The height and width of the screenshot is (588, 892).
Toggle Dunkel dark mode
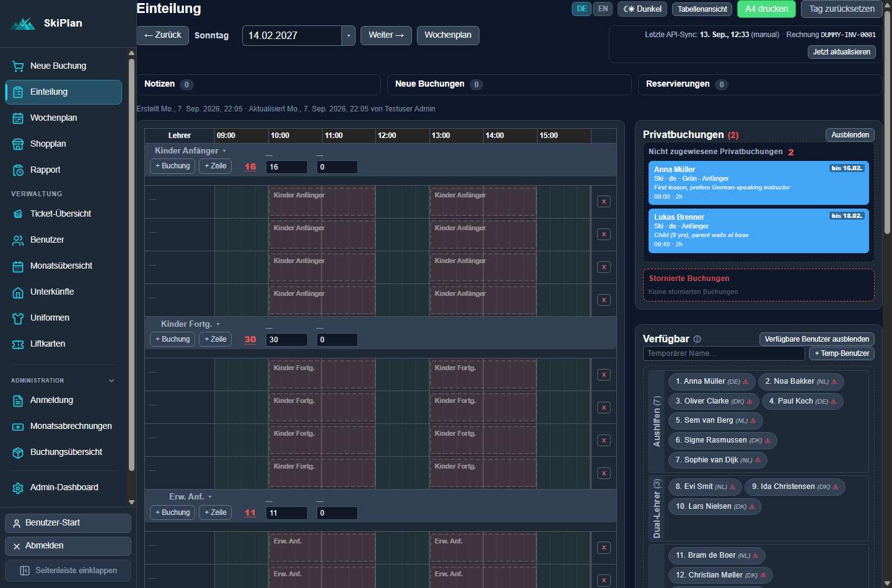(x=642, y=9)
